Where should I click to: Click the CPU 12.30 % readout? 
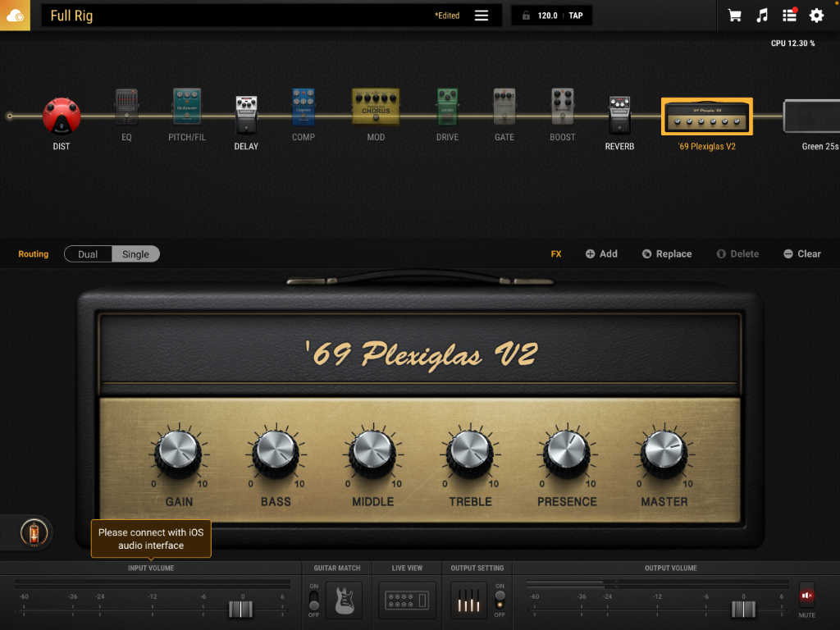click(793, 43)
